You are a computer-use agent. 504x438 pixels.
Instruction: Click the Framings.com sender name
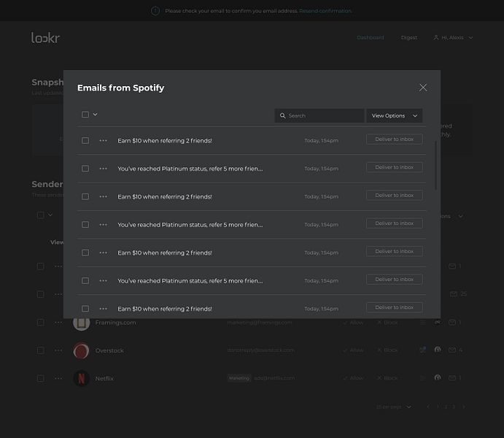pyautogui.click(x=115, y=323)
